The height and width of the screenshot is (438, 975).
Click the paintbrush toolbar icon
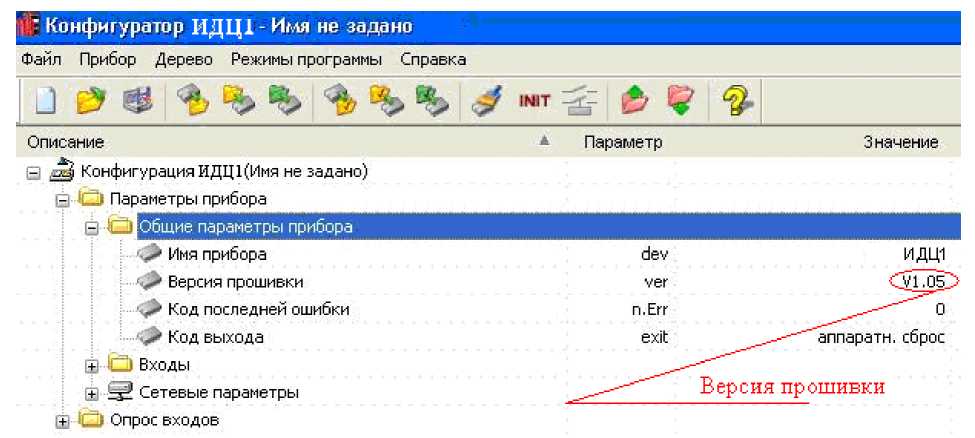click(488, 101)
